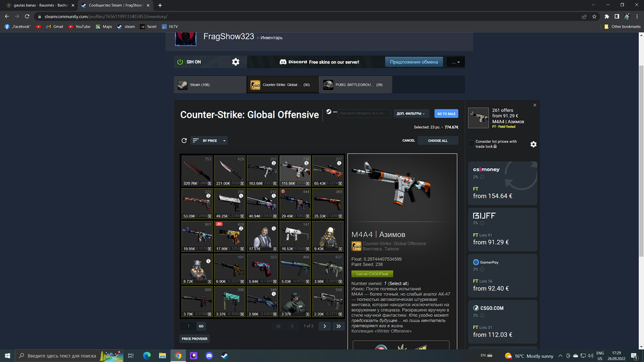The height and width of the screenshot is (362, 644).
Task: Jump to last inventory page
Action: click(338, 326)
